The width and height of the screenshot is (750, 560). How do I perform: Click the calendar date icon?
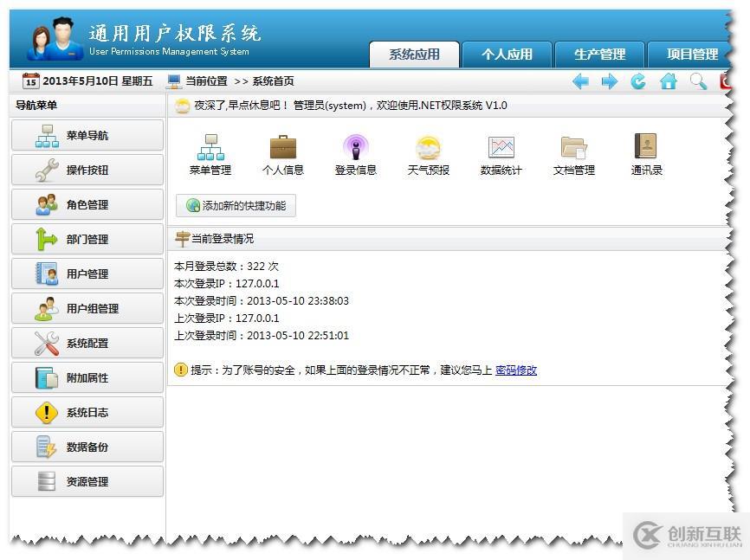coord(31,80)
